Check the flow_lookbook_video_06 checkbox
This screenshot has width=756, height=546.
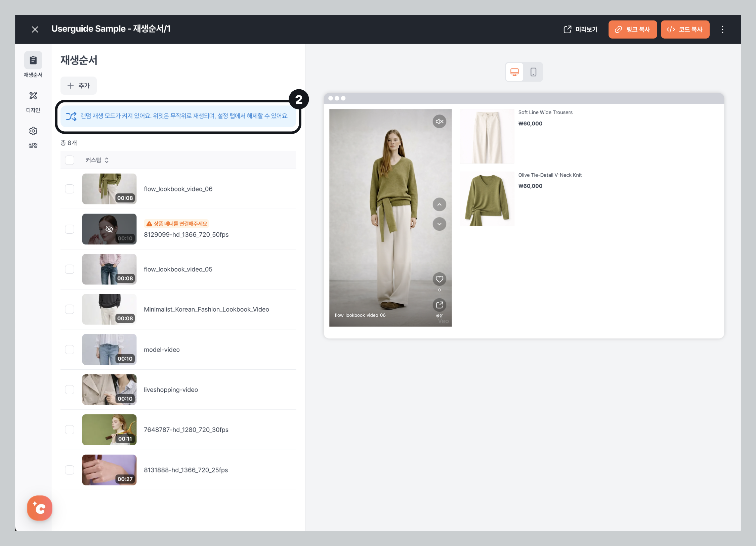pyautogui.click(x=70, y=189)
